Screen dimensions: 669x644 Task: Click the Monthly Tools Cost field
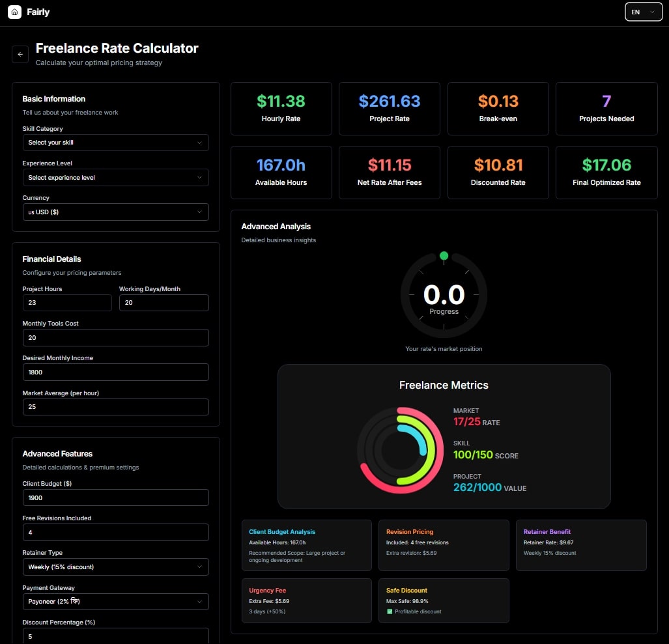(115, 337)
